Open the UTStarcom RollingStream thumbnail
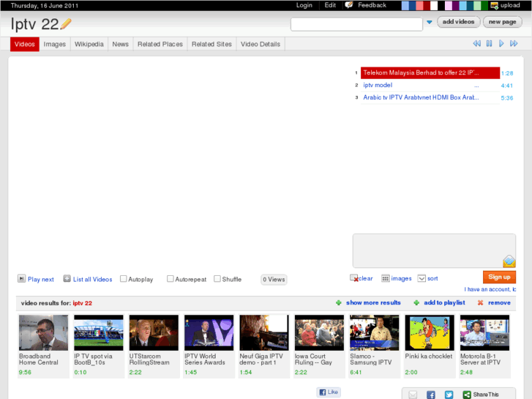The height and width of the screenshot is (399, 532). (x=154, y=332)
